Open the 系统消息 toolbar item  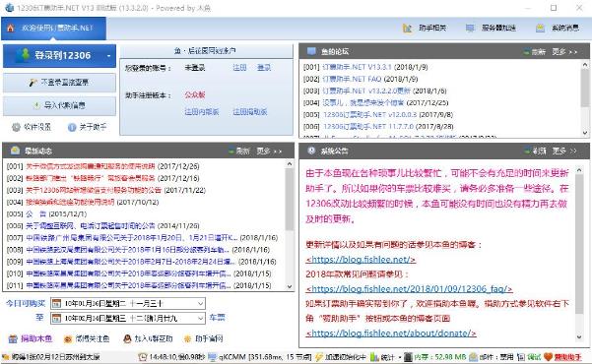click(558, 28)
